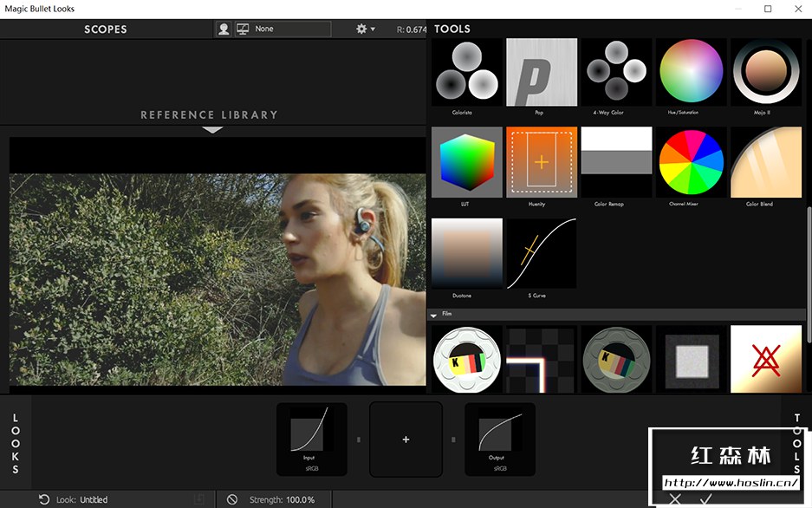The width and height of the screenshot is (812, 508).
Task: Choose the Duotone tool
Action: [x=466, y=253]
